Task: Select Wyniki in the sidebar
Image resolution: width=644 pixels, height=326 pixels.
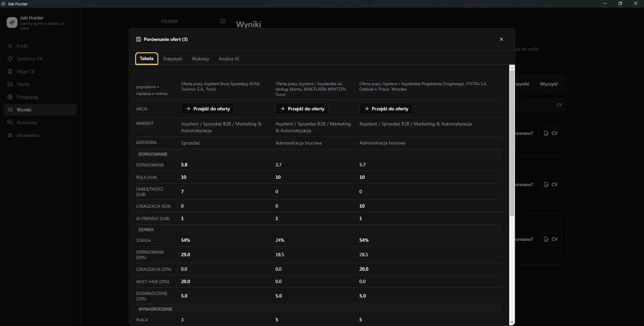Action: [x=40, y=110]
